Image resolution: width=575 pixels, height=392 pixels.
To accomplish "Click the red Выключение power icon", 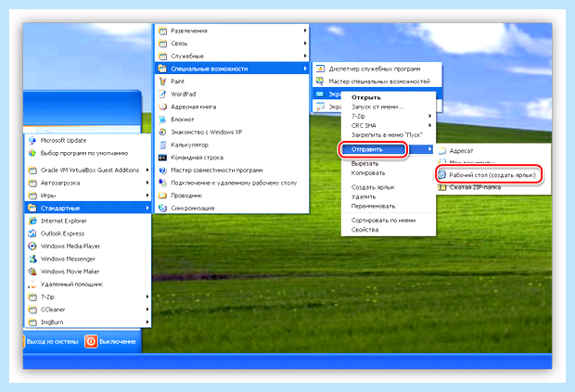I will click(91, 341).
